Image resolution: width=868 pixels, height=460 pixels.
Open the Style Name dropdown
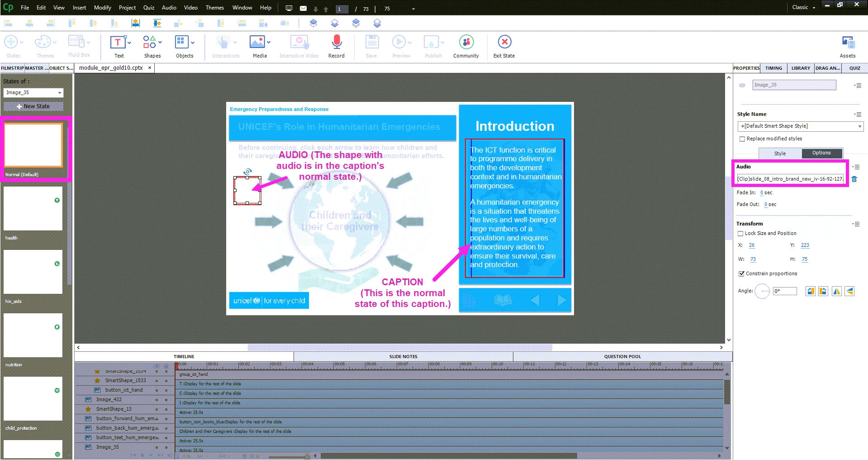[x=800, y=126]
